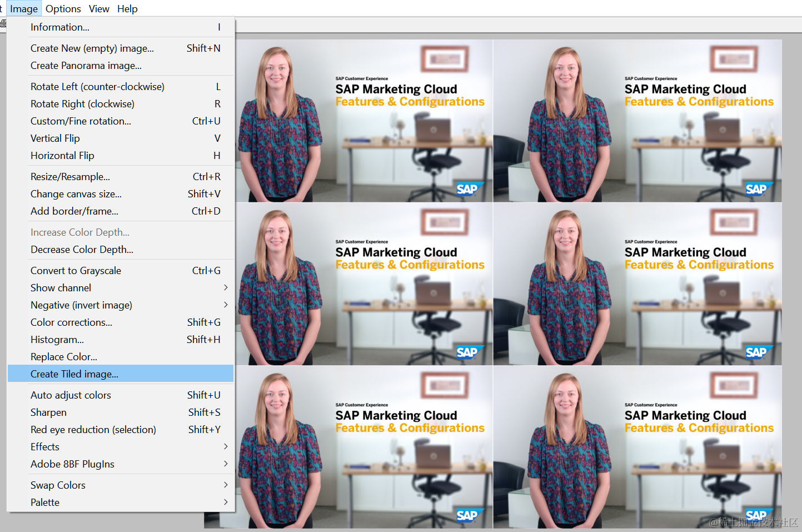This screenshot has height=532, width=802.
Task: Apply Auto adjust colors
Action: (x=121, y=395)
